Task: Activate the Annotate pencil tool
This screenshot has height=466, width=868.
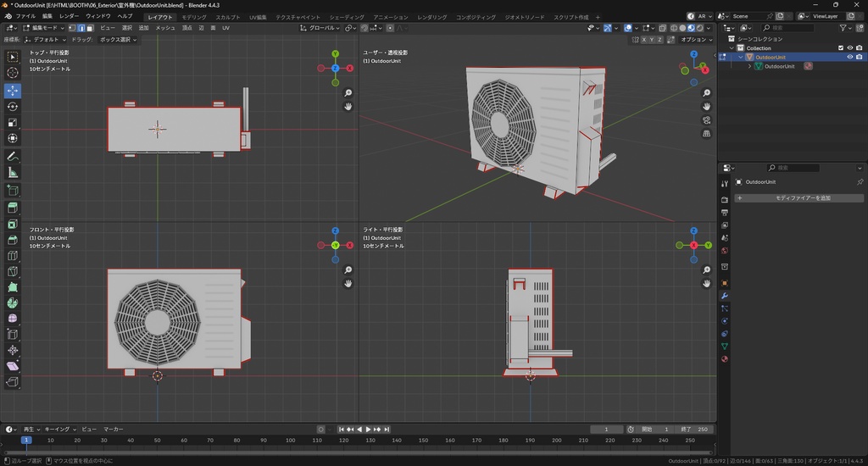Action: point(13,157)
